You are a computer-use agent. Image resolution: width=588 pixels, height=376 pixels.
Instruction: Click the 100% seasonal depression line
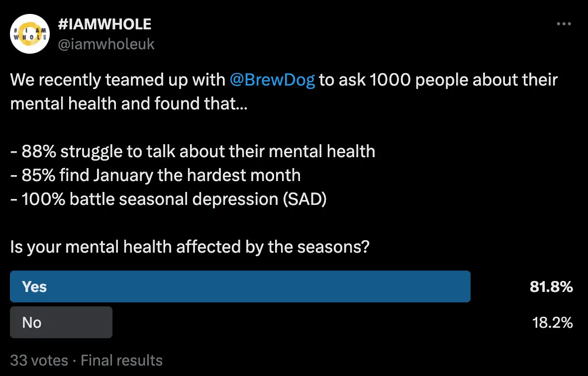168,199
